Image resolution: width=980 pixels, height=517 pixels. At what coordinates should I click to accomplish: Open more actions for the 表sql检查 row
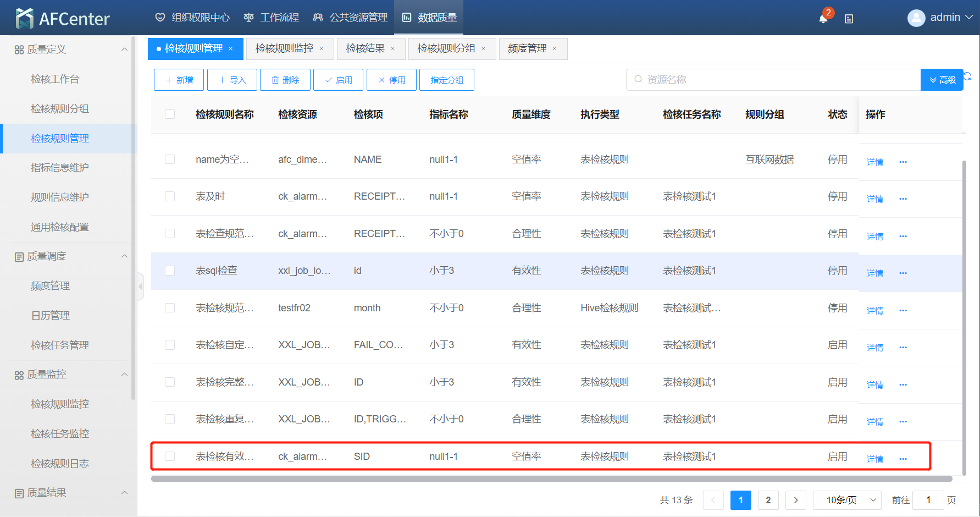coord(903,273)
